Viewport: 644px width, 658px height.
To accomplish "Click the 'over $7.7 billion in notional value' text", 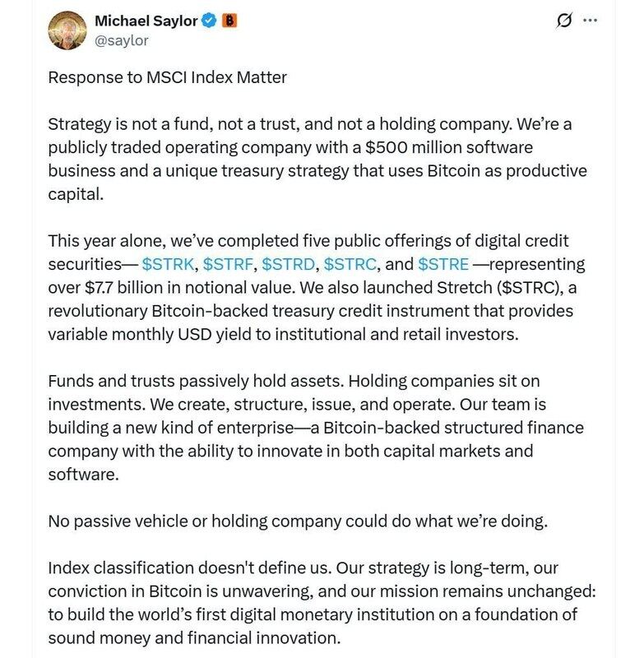I will (171, 288).
